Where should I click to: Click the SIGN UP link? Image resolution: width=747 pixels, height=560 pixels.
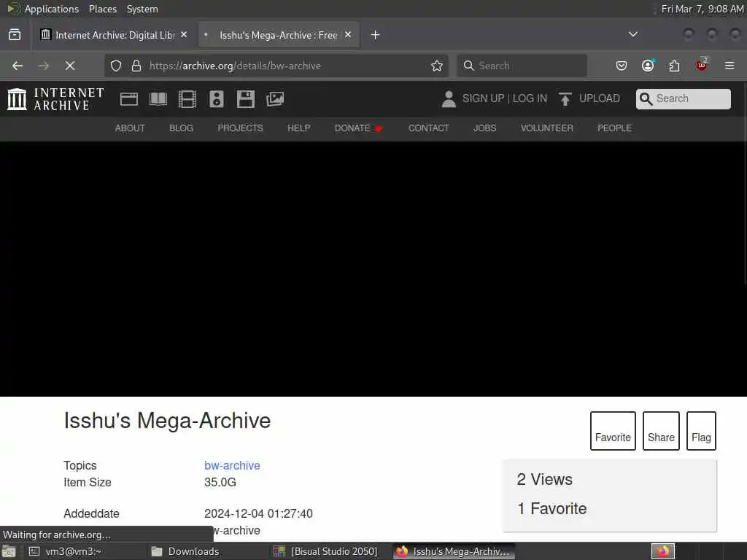point(483,98)
